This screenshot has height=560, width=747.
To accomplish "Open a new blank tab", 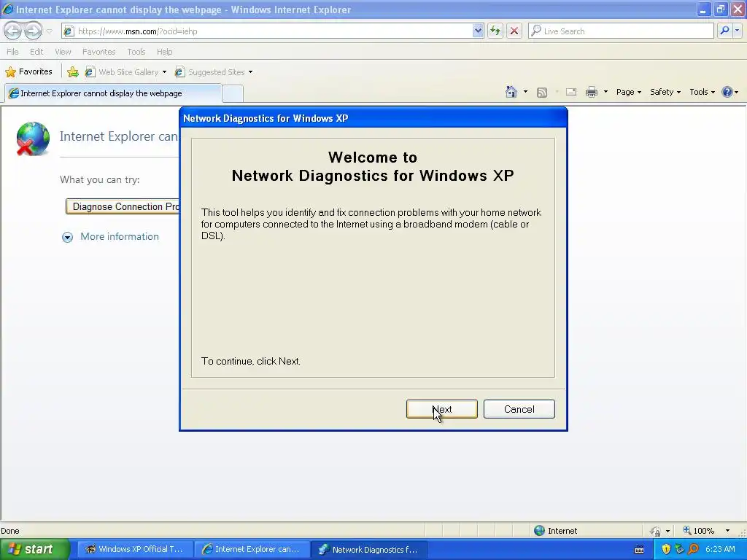I will pyautogui.click(x=233, y=93).
